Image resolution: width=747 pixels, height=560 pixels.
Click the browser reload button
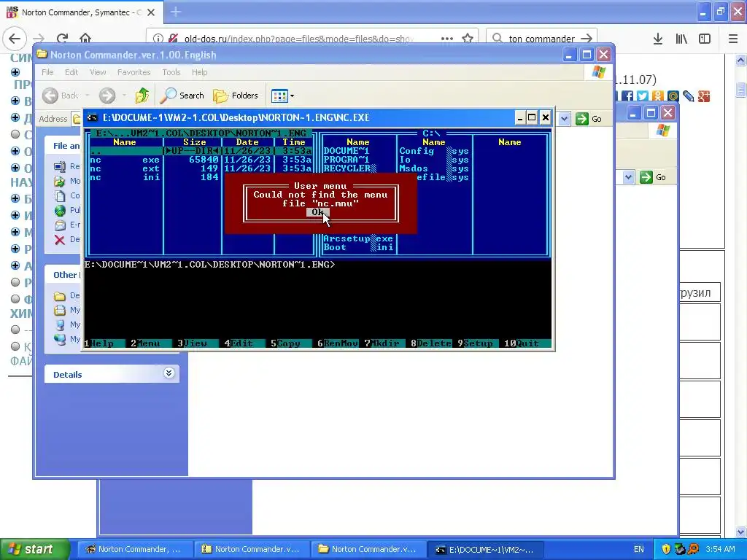tap(62, 39)
